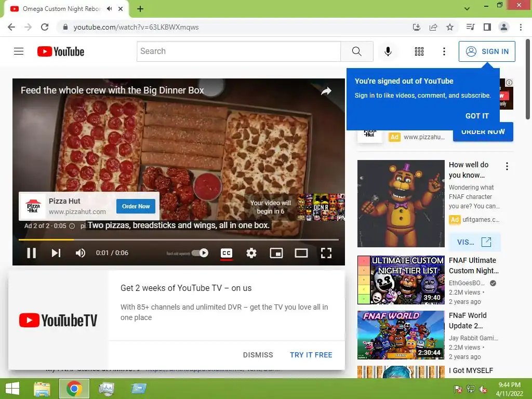Screen dimensions: 532x399
Task: Open the Windows Start button
Action: tap(12, 389)
